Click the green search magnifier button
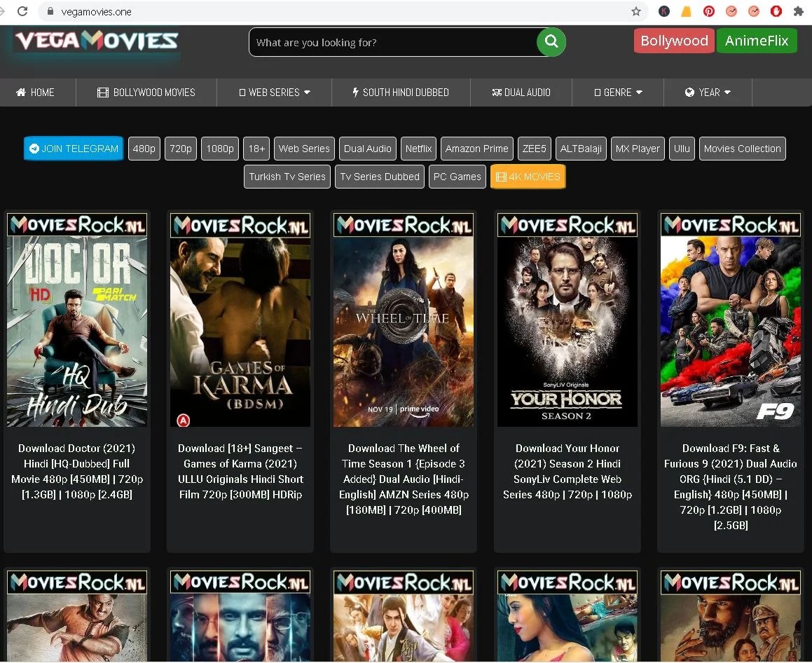The image size is (812, 663). pos(551,42)
